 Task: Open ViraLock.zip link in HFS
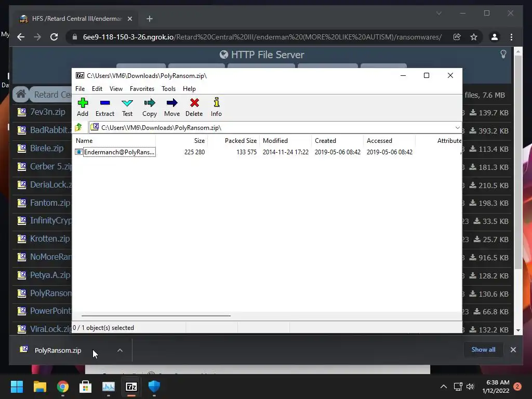coord(51,329)
